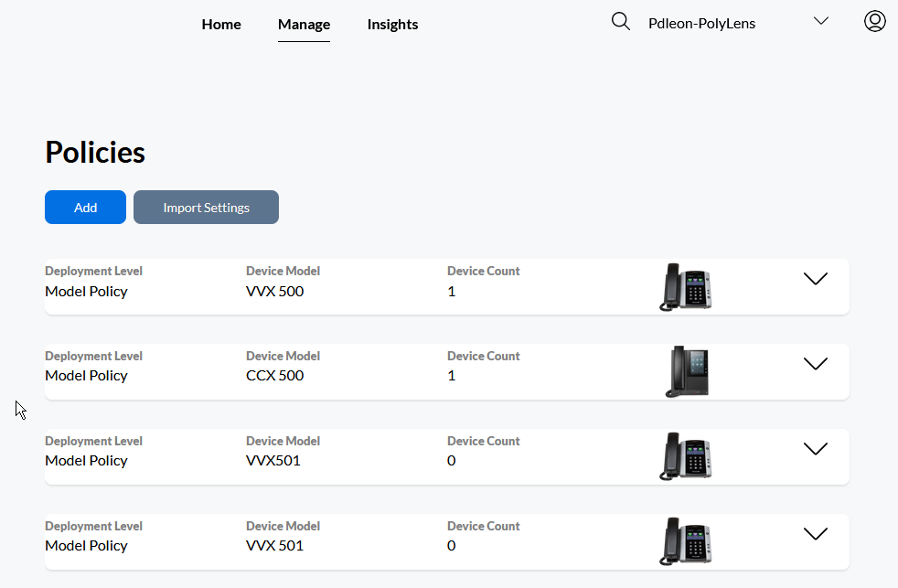The height and width of the screenshot is (588, 898).
Task: Click the VVX 500 phone image
Action: (685, 287)
